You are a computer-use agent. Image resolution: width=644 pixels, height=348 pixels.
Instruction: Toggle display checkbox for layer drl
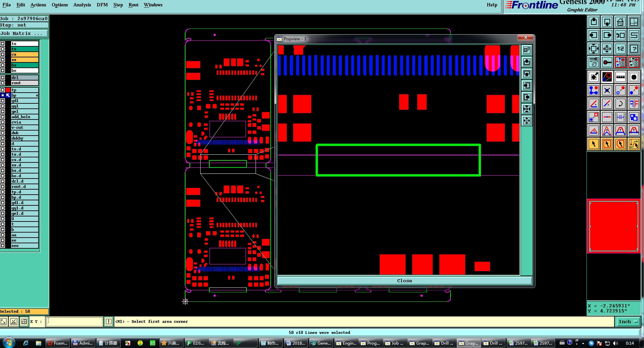coord(3,78)
